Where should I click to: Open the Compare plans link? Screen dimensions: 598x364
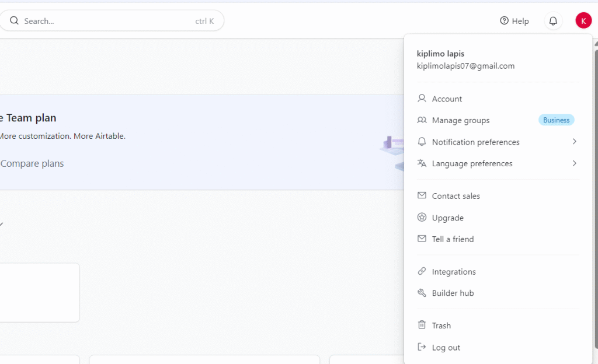tap(32, 163)
